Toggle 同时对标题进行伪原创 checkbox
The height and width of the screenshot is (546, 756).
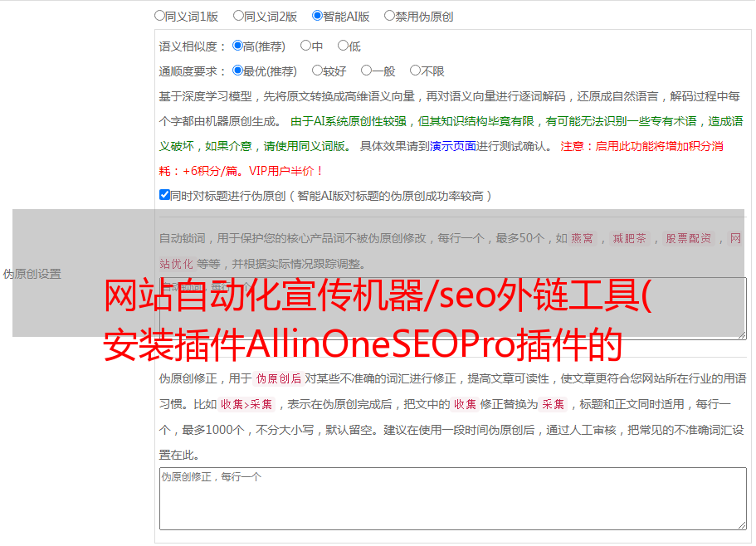164,195
